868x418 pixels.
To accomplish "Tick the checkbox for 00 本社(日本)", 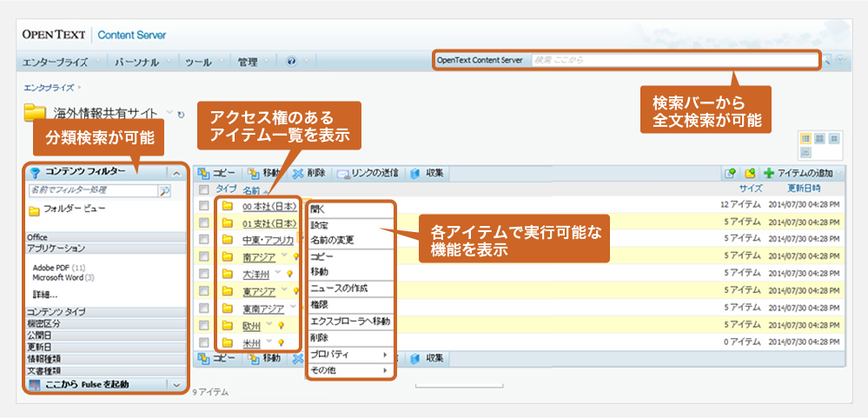I will [203, 206].
